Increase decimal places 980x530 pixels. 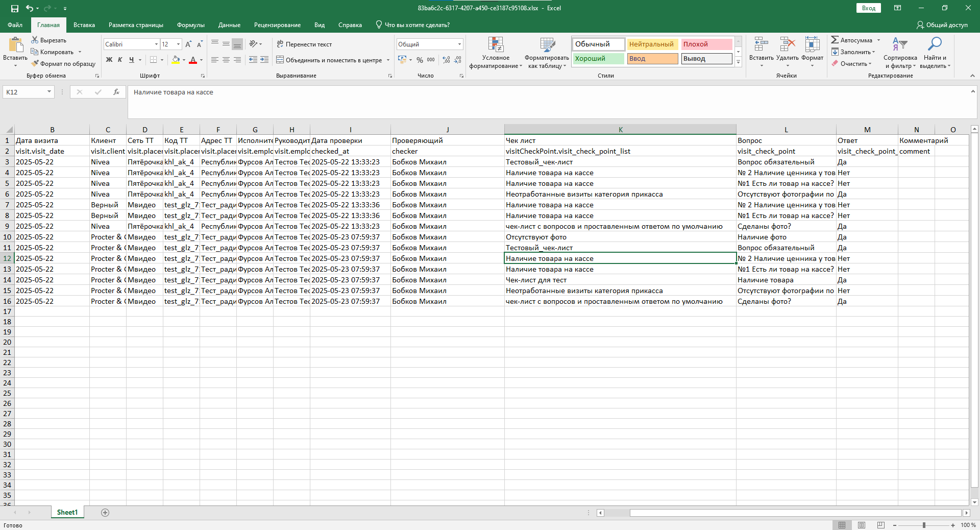click(x=447, y=60)
